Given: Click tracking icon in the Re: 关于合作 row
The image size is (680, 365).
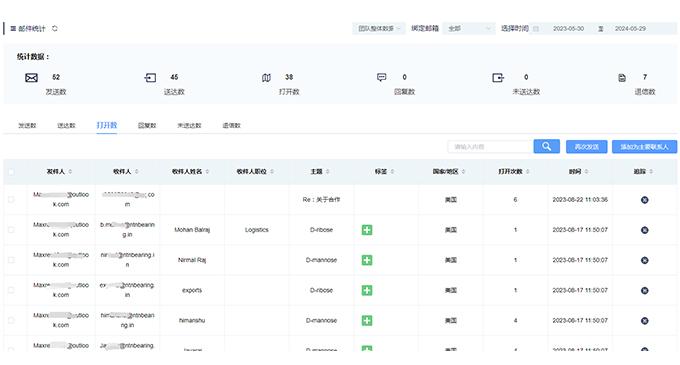Looking at the screenshot, I should 644,200.
